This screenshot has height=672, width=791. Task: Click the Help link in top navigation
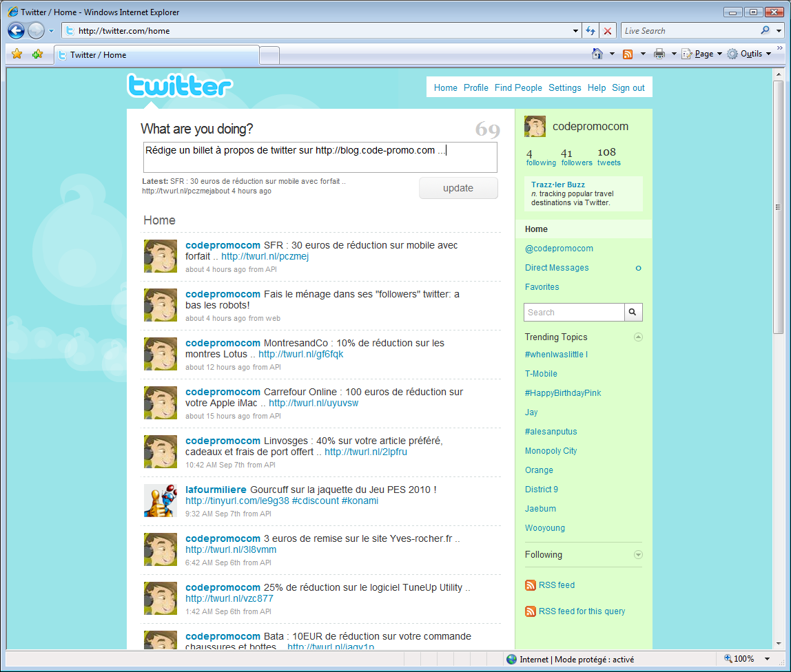coord(596,87)
